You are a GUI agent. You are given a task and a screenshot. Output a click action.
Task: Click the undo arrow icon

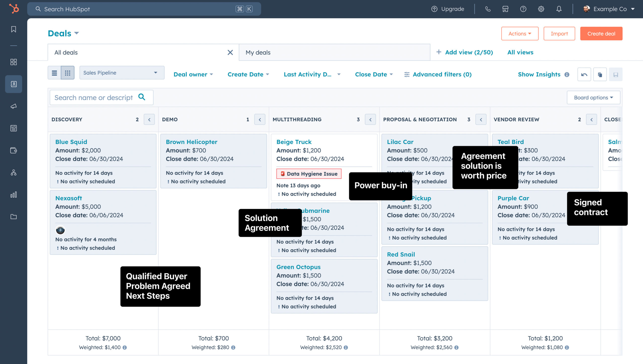coord(584,75)
